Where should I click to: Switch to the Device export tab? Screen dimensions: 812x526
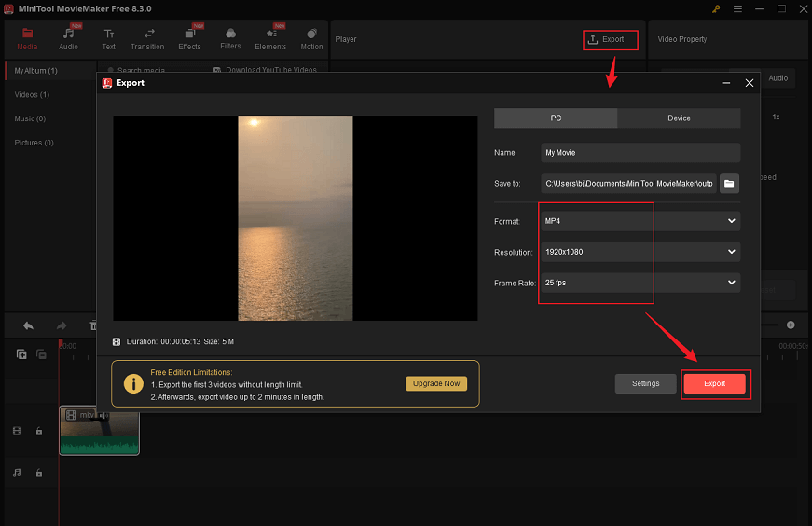(679, 118)
